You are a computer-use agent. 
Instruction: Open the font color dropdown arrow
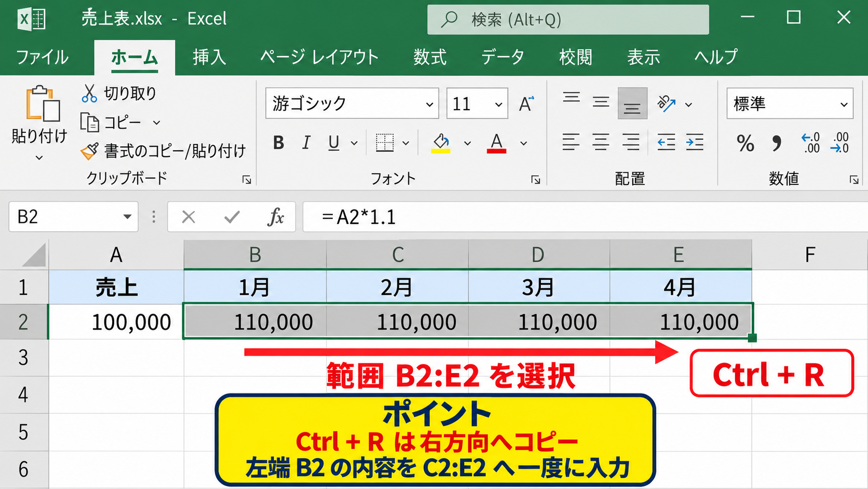click(x=523, y=143)
